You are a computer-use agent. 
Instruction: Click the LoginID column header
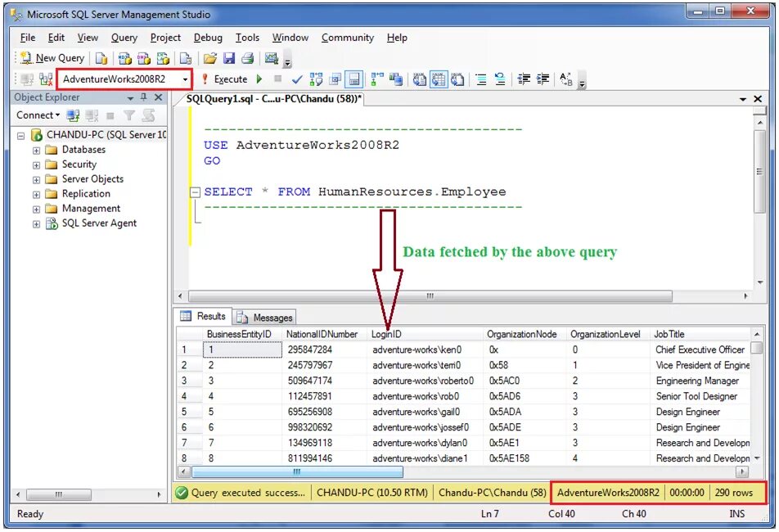(x=425, y=334)
